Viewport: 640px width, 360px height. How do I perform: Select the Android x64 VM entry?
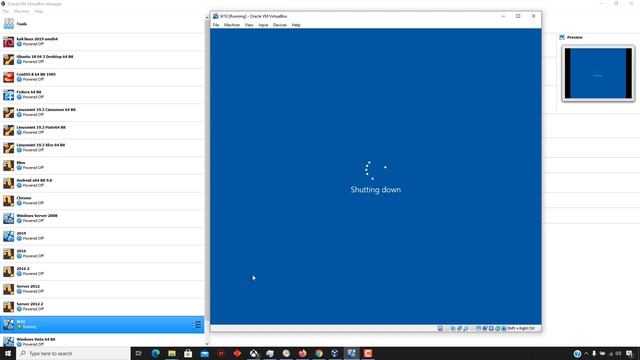(x=102, y=183)
